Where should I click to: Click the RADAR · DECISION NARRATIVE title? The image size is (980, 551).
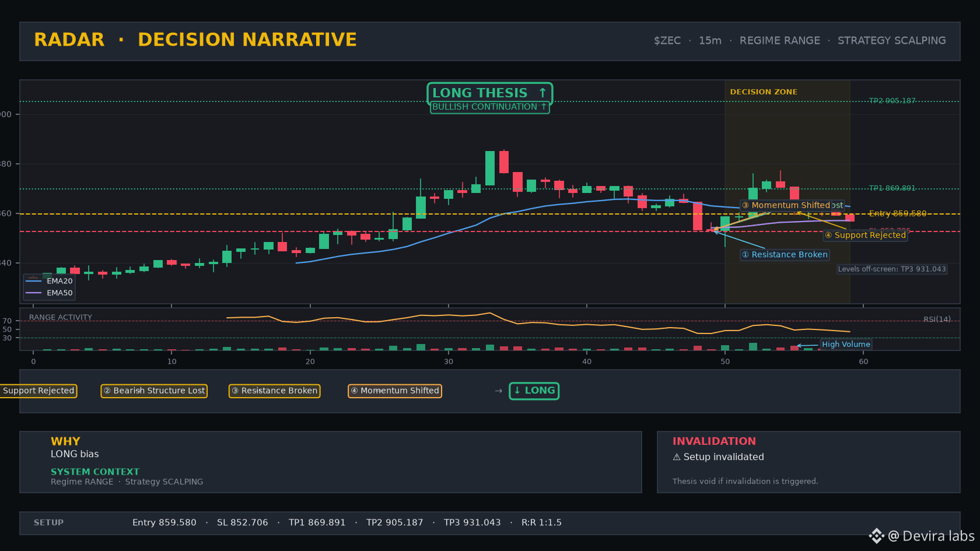click(195, 40)
